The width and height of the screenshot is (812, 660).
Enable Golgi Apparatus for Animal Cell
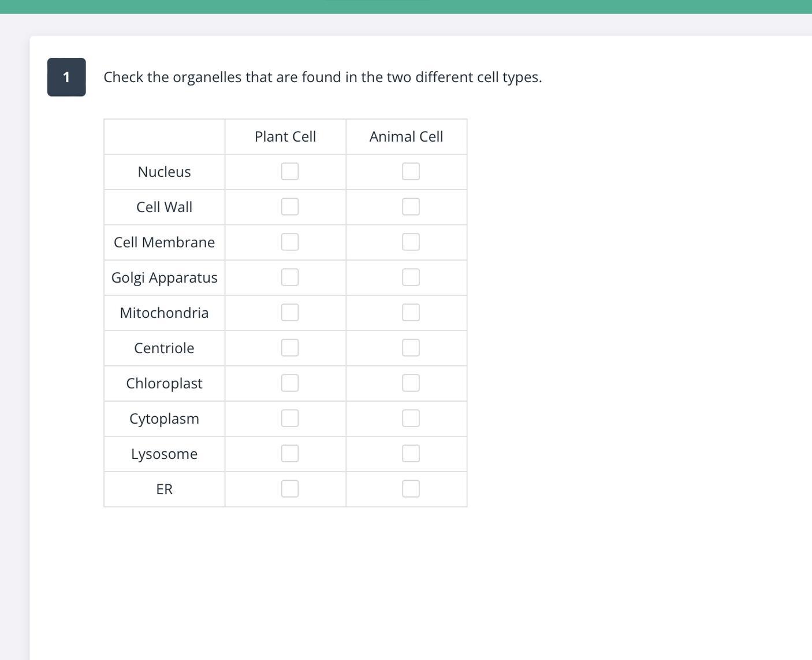pos(411,277)
